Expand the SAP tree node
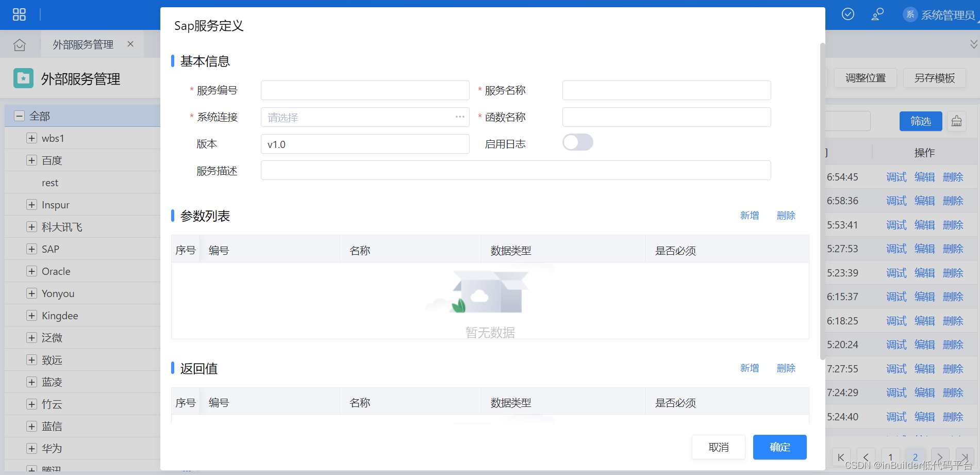Image resolution: width=980 pixels, height=475 pixels. (x=31, y=249)
